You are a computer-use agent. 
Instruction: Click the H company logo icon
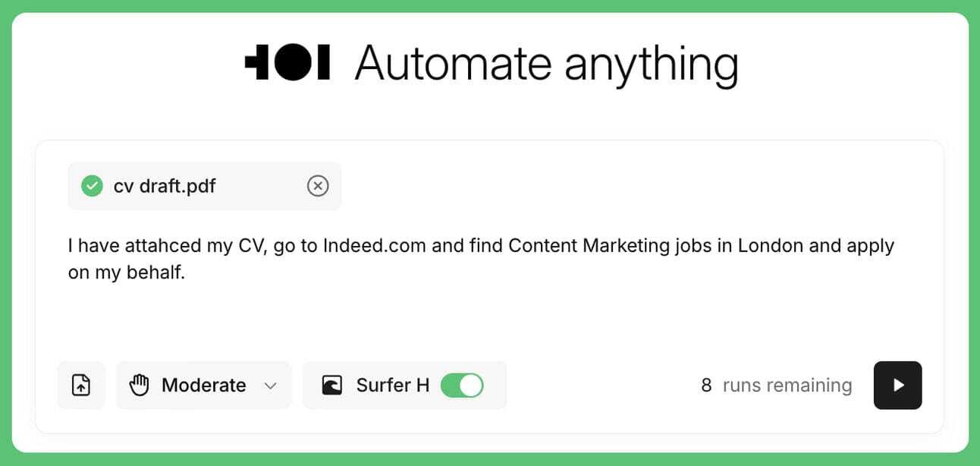click(287, 62)
